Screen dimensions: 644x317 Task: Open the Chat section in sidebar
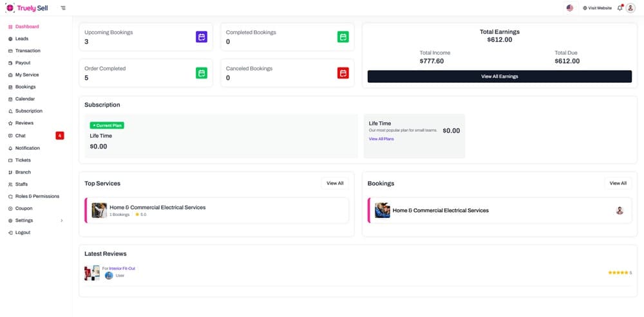21,136
